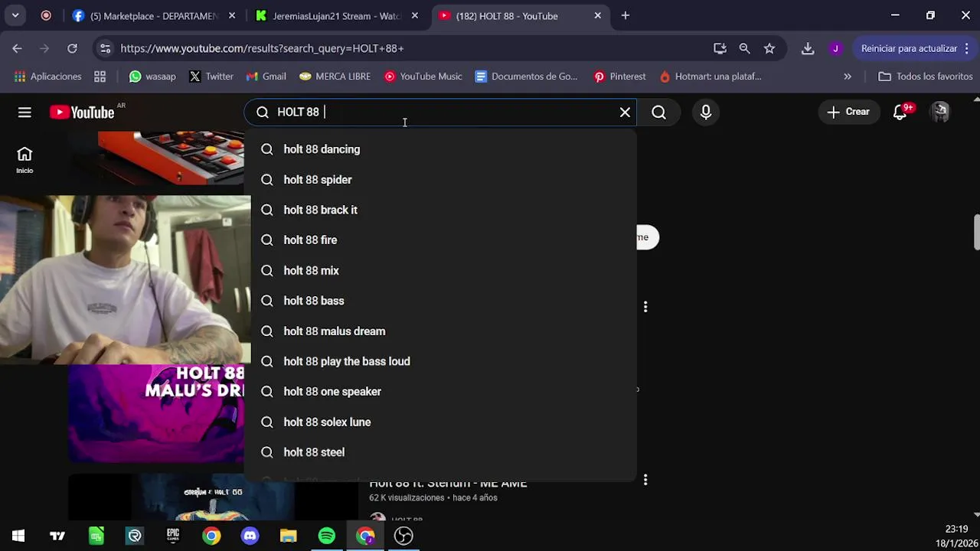Open Chrome tab search dropdown
Viewport: 980px width, 551px height.
coord(15,15)
